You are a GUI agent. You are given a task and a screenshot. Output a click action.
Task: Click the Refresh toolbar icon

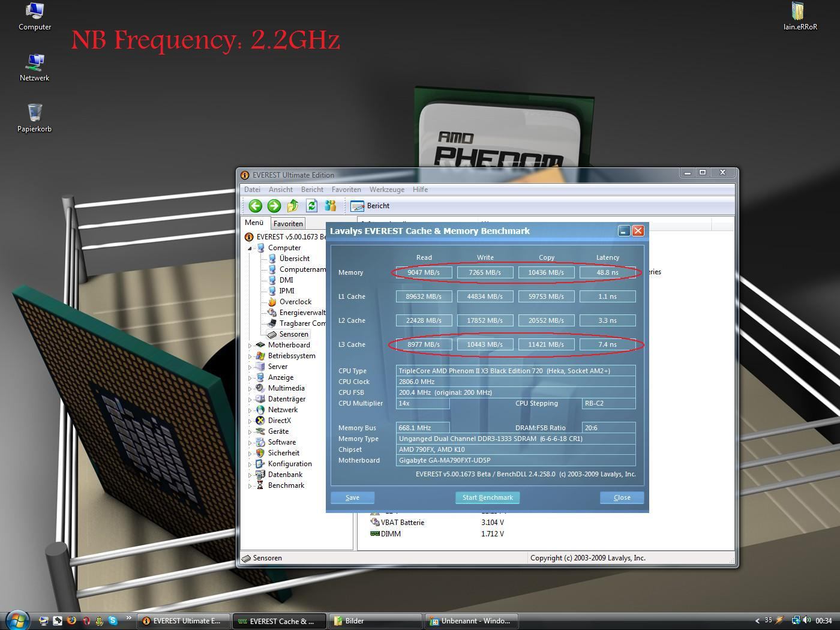pos(311,206)
